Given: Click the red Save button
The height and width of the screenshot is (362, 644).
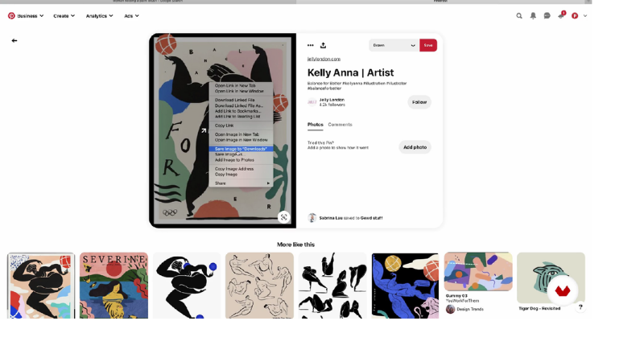Looking at the screenshot, I should [428, 45].
